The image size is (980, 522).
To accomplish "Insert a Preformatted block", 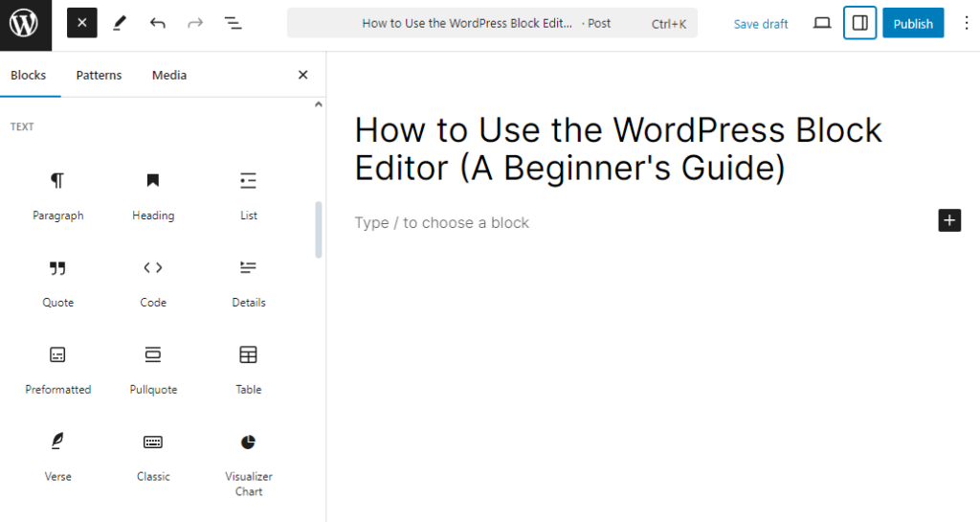I will [57, 370].
